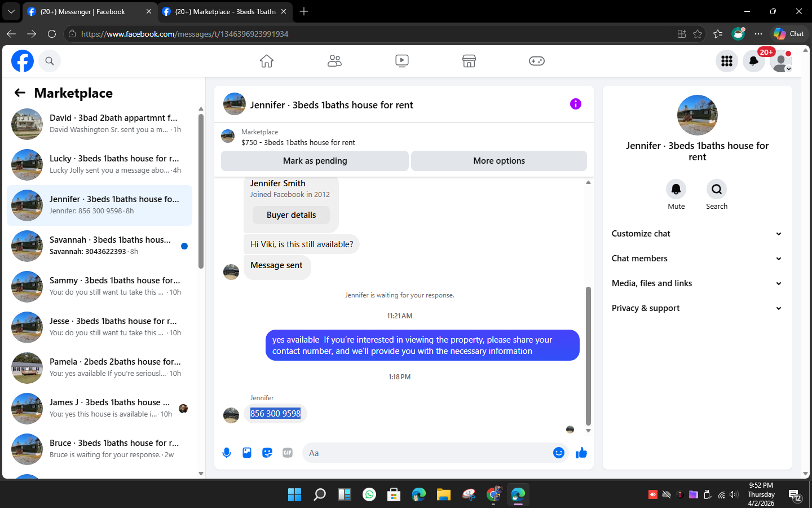Viewport: 812px width, 508px height.
Task: Open Copilot Chat in the browser toolbar
Action: [x=789, y=34]
